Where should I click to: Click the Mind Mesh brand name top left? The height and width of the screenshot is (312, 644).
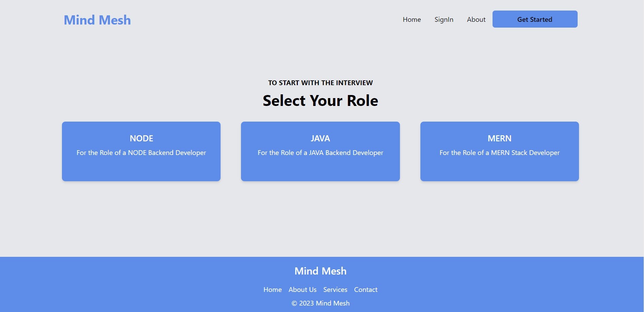(x=97, y=20)
